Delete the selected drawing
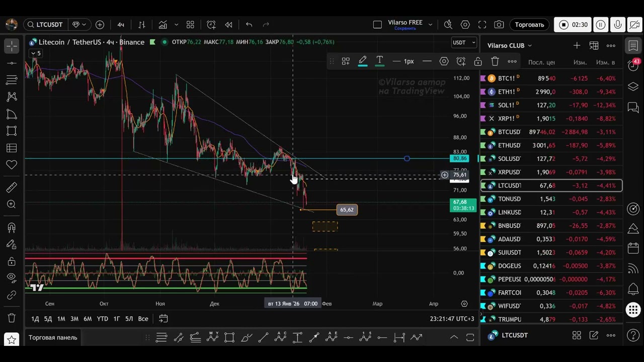Image resolution: width=644 pixels, height=362 pixels. [x=495, y=61]
